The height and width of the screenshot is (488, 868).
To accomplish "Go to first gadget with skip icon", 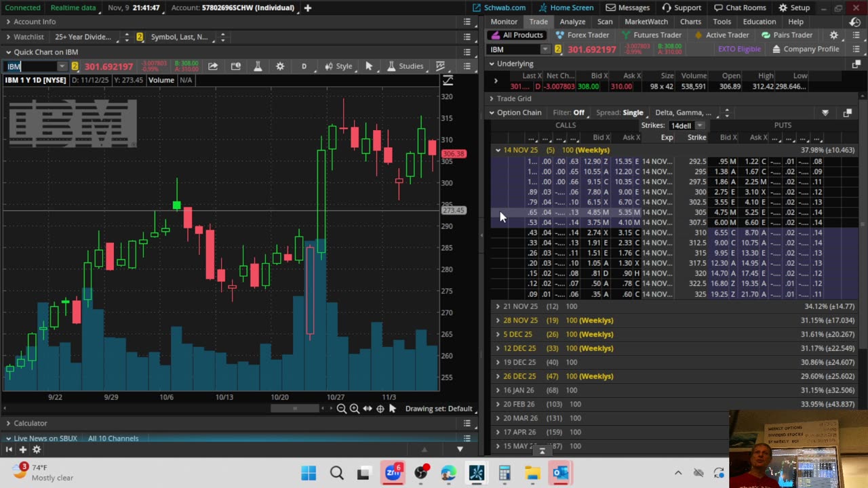I will click(x=9, y=449).
